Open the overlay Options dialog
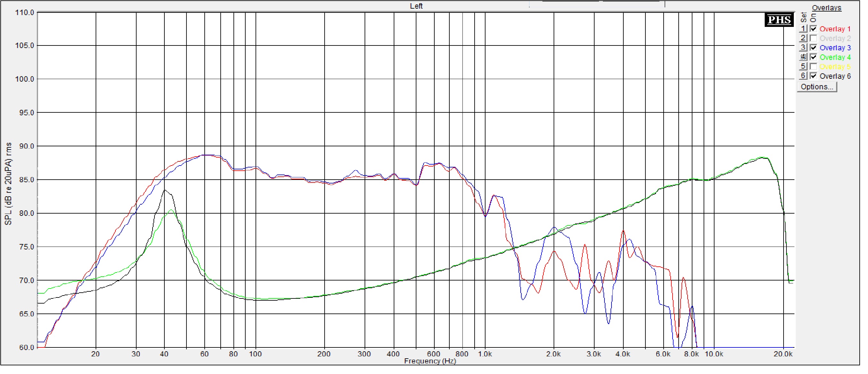The height and width of the screenshot is (374, 868). (817, 87)
